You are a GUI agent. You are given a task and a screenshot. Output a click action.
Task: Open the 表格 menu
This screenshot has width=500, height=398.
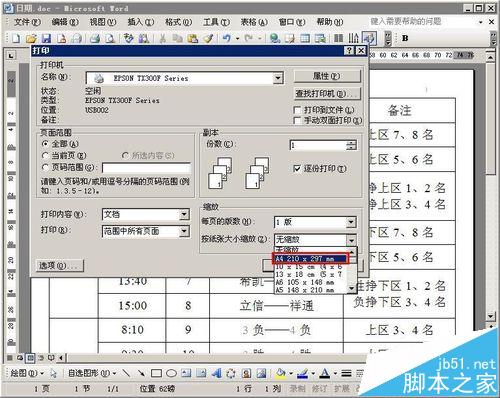click(254, 22)
